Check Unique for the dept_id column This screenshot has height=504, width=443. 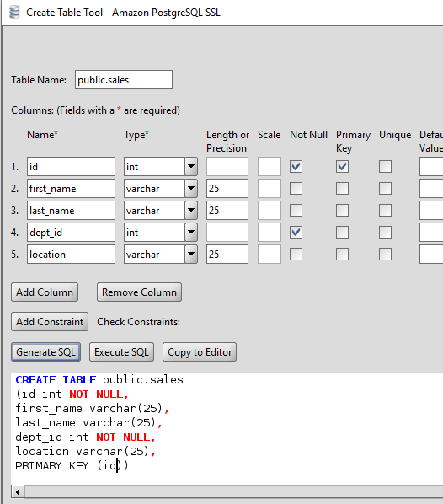[x=385, y=232]
